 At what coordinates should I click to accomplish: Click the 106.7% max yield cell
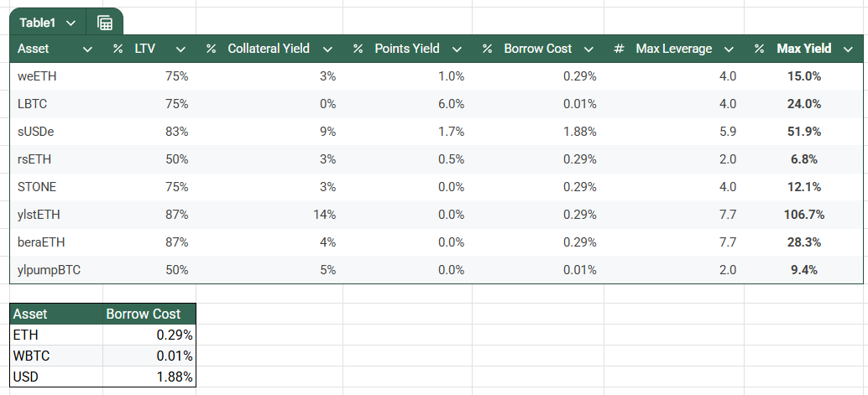[804, 215]
